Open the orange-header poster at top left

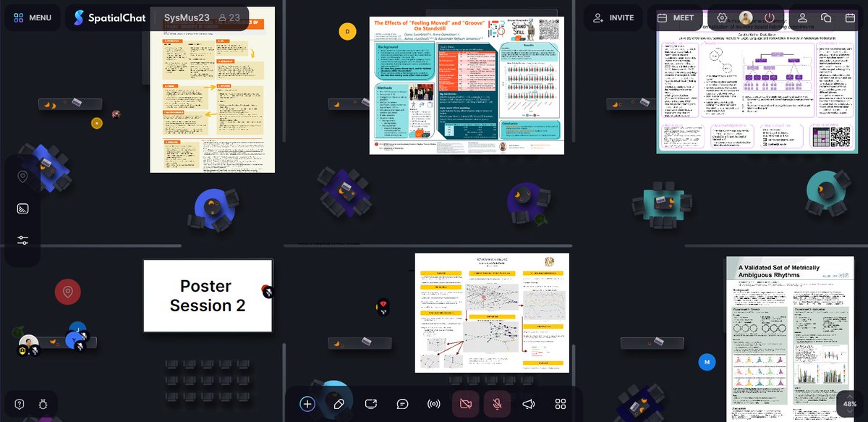[213, 90]
